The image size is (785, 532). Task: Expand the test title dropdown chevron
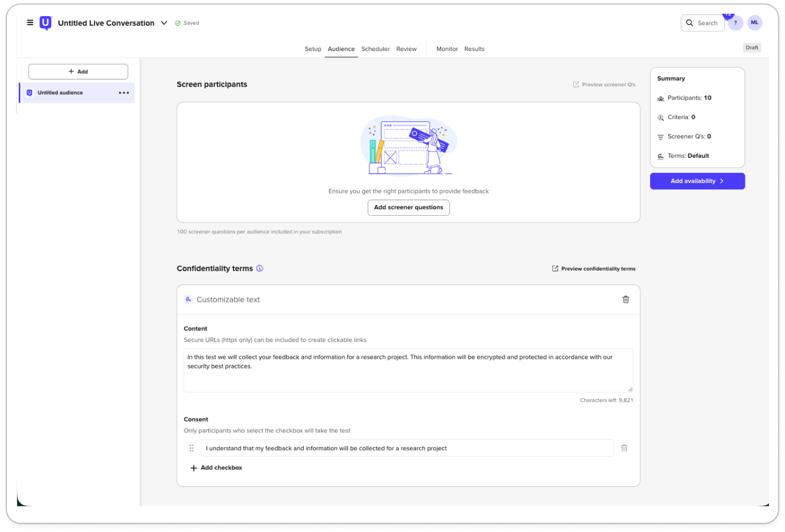click(x=164, y=23)
